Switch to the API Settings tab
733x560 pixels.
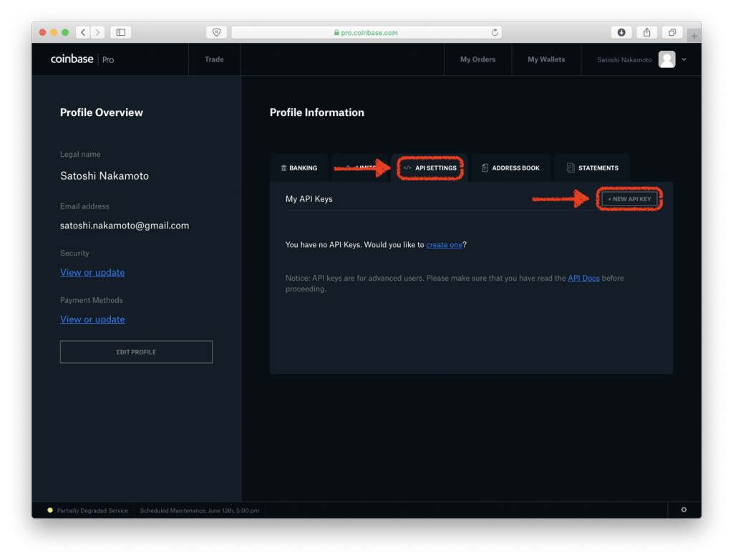click(x=430, y=168)
